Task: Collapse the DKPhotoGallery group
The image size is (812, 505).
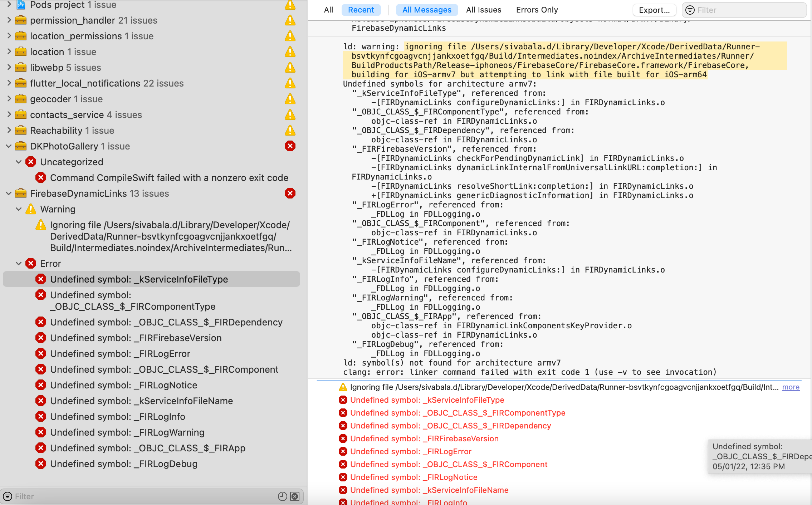Action: click(9, 146)
